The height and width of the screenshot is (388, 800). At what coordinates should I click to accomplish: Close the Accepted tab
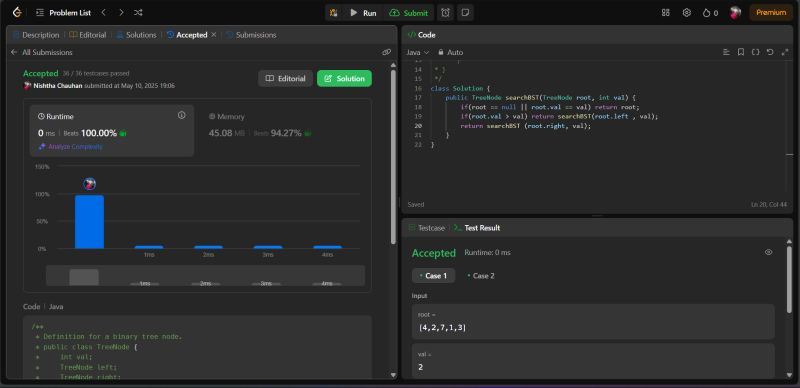click(214, 35)
